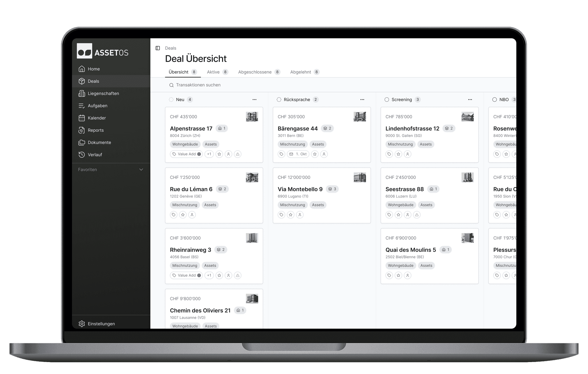Image resolution: width=588 pixels, height=374 pixels.
Task: Collapse the Favoriten section
Action: point(141,169)
